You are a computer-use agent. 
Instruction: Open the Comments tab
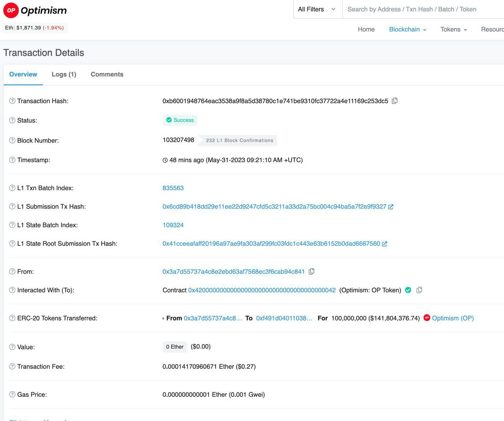107,74
